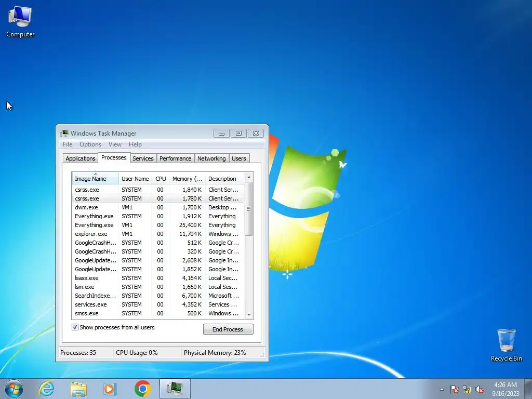Screen dimensions: 532x399
Task: Switch to the Performance tab
Action: (176, 158)
